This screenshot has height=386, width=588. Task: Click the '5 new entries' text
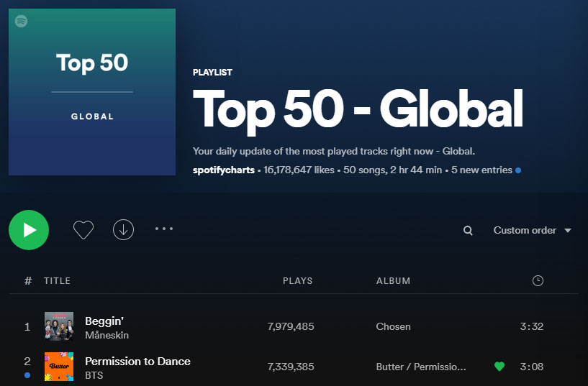(x=481, y=170)
